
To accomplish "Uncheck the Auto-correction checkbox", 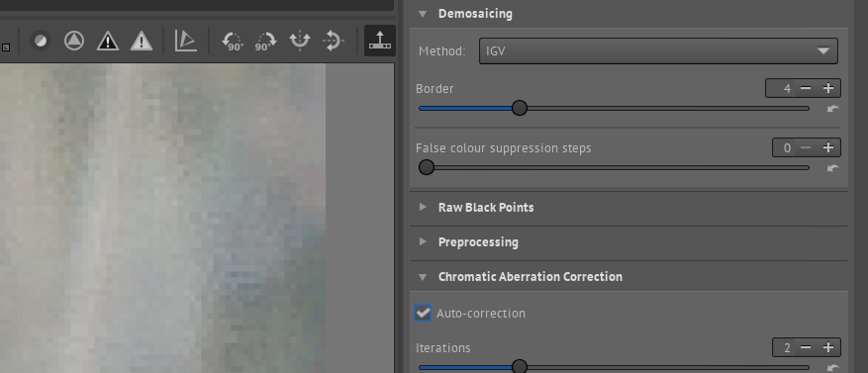I will point(423,314).
